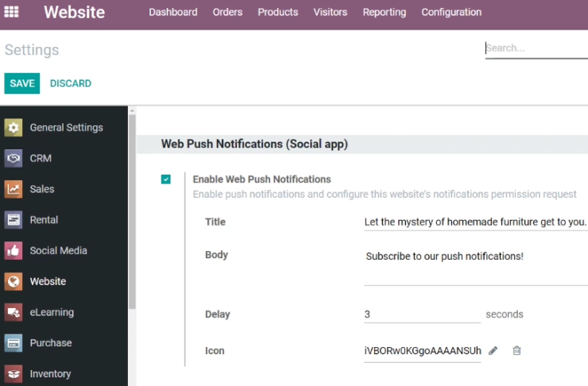This screenshot has height=386, width=588.
Task: Save the settings changes
Action: pyautogui.click(x=22, y=83)
